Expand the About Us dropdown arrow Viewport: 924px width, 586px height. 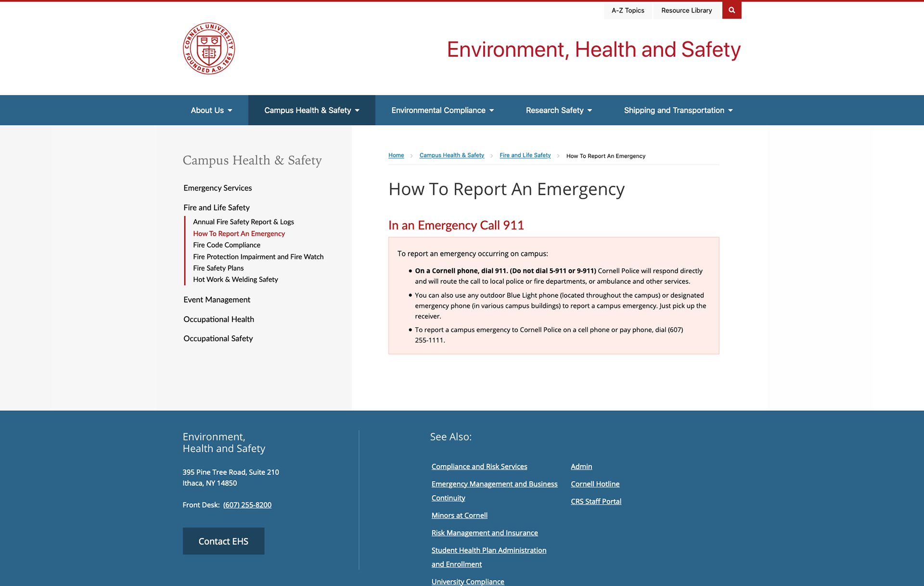point(230,111)
